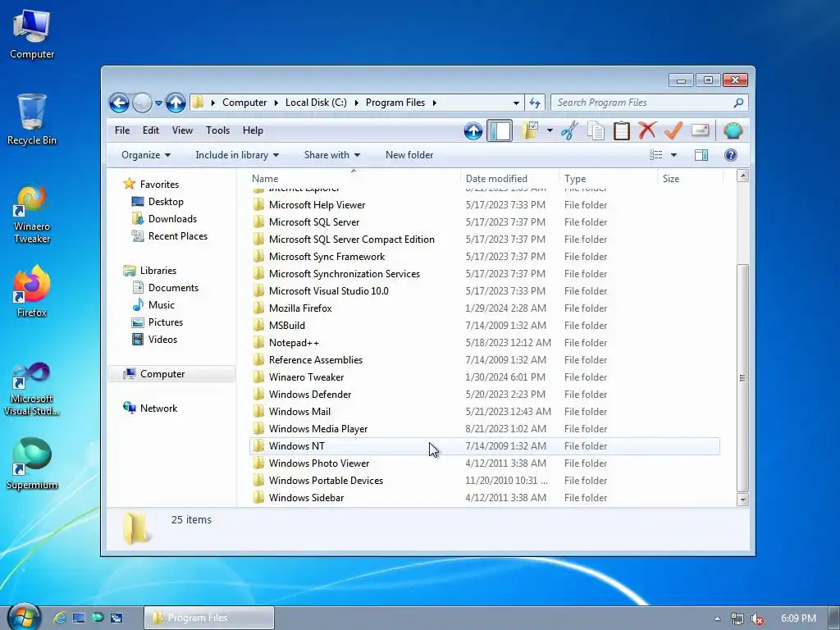The height and width of the screenshot is (630, 840).
Task: Click the Cut scissors icon in toolbar
Action: (569, 130)
